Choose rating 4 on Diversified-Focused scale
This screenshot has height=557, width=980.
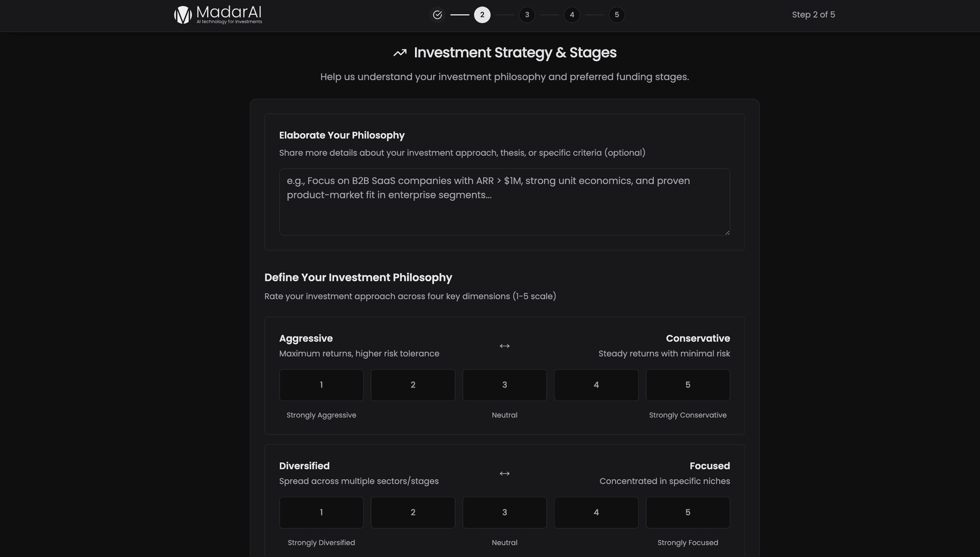click(596, 513)
